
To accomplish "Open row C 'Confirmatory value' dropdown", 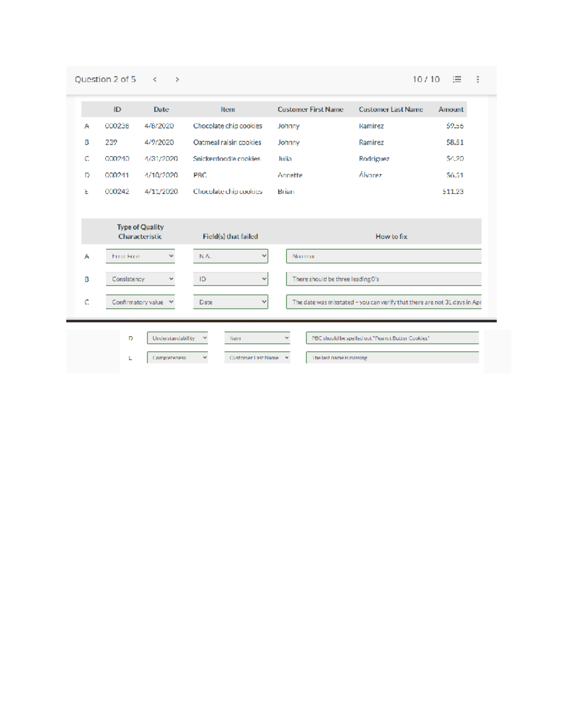I will point(140,302).
